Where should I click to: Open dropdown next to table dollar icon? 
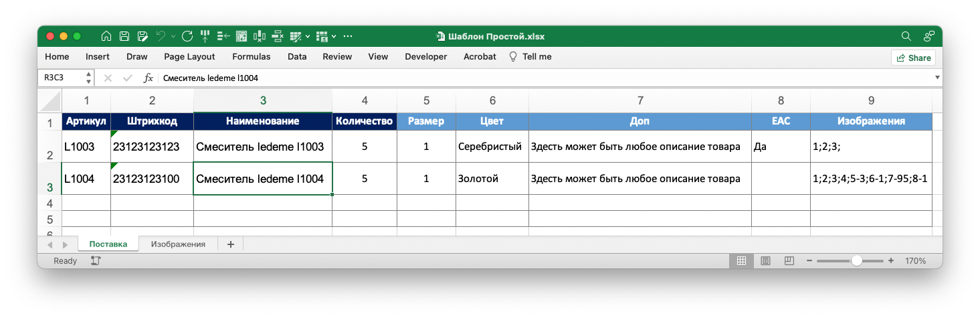[333, 36]
